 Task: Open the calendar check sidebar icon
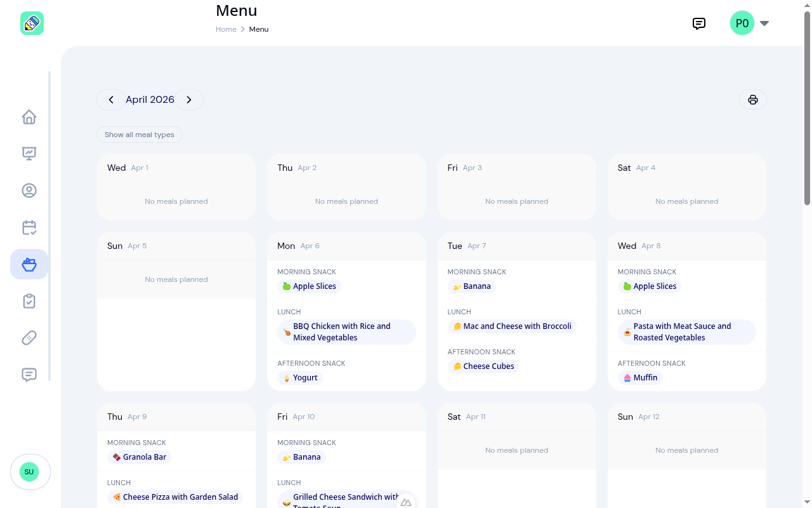tap(29, 227)
